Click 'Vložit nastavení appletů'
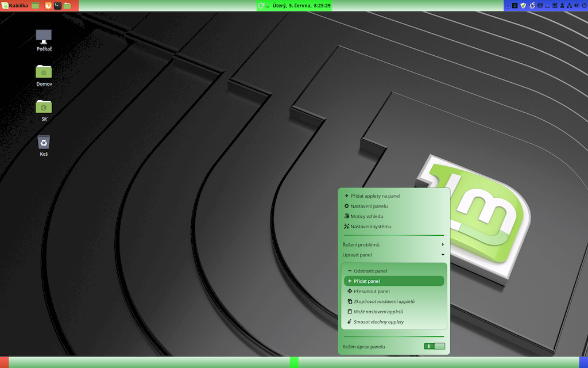The image size is (588, 368). 394,311
